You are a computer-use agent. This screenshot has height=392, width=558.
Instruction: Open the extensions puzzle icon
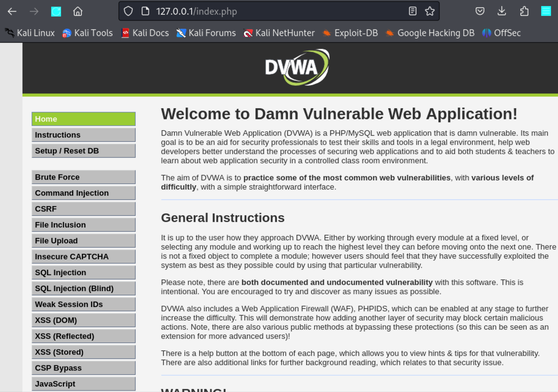tap(524, 11)
